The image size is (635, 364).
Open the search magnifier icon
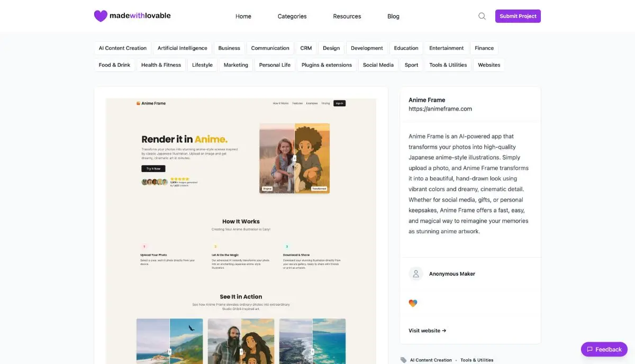click(x=482, y=16)
